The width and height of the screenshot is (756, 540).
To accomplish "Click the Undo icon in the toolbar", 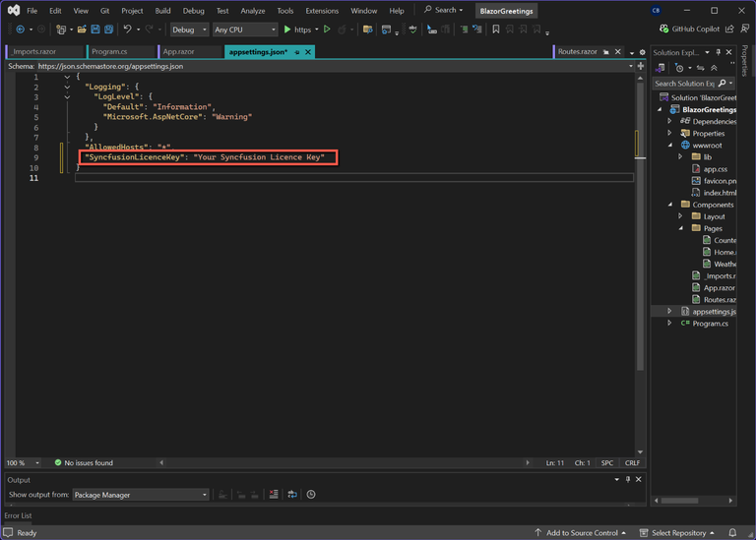I will pos(127,30).
